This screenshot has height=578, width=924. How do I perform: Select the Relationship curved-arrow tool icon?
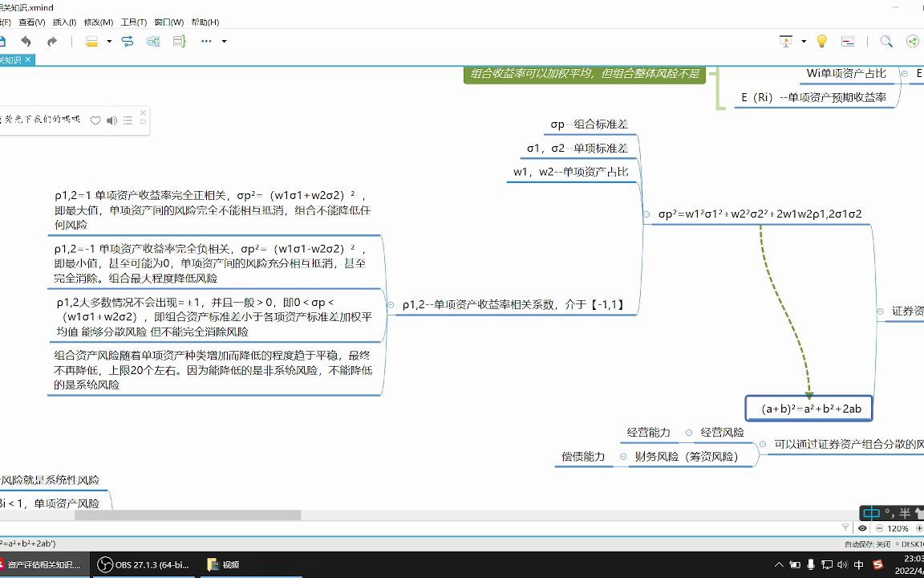[128, 41]
